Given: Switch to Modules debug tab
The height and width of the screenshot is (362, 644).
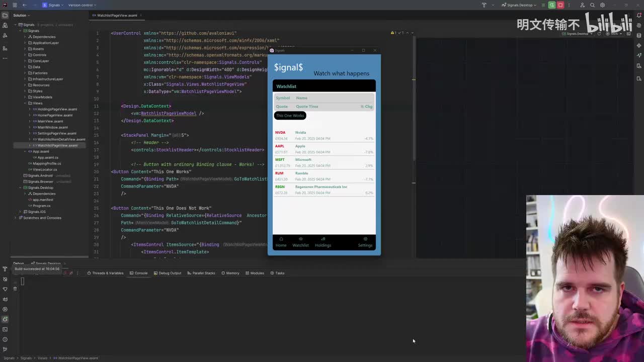Looking at the screenshot, I should tap(255, 273).
